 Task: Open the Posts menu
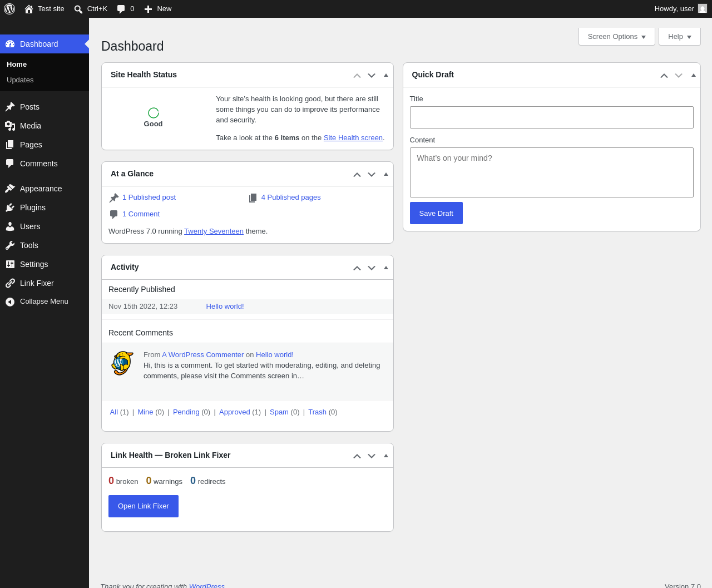point(44,107)
